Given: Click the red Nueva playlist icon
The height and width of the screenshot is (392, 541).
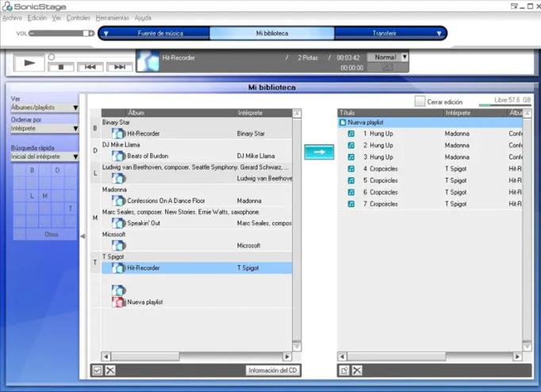Looking at the screenshot, I should (118, 302).
